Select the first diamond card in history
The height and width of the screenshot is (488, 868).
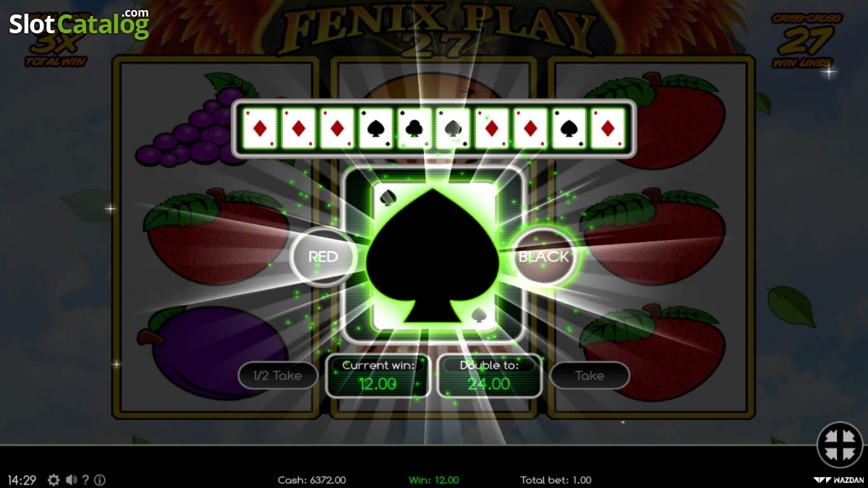click(x=258, y=129)
